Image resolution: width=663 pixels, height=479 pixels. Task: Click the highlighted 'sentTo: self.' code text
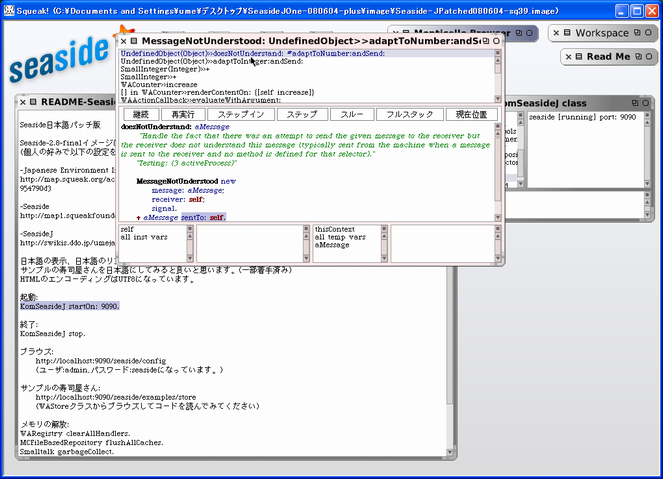[203, 217]
